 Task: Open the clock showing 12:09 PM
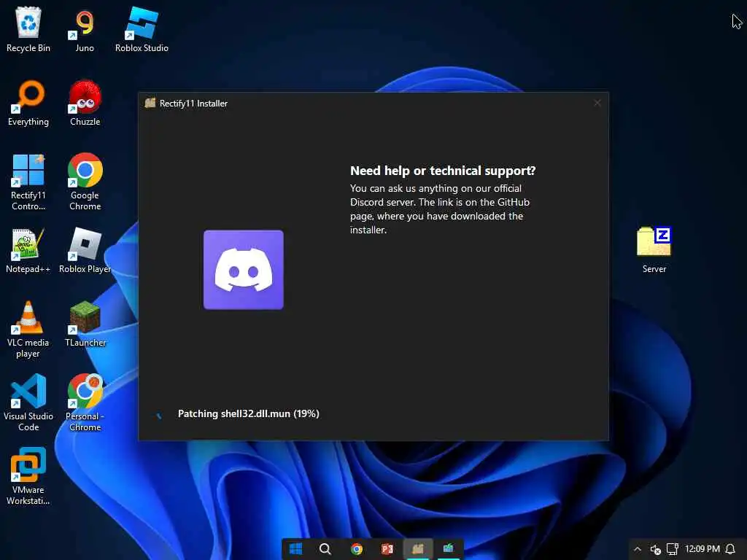pyautogui.click(x=703, y=549)
